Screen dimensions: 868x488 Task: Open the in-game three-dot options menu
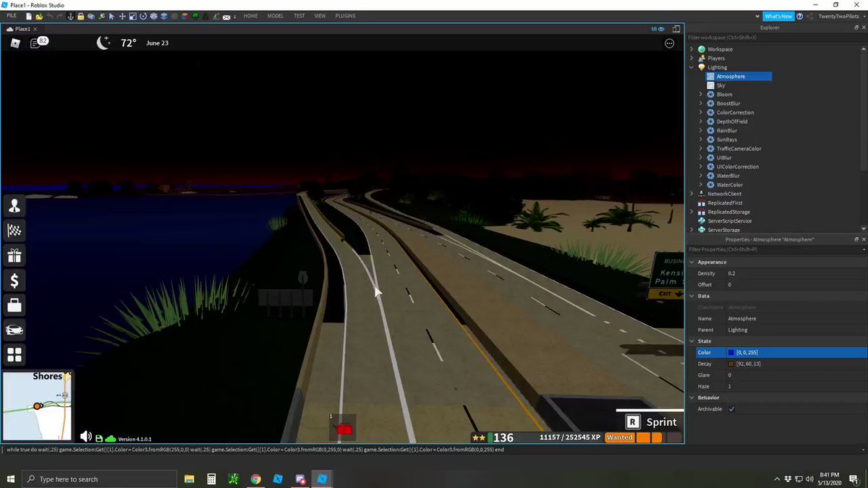tap(669, 43)
